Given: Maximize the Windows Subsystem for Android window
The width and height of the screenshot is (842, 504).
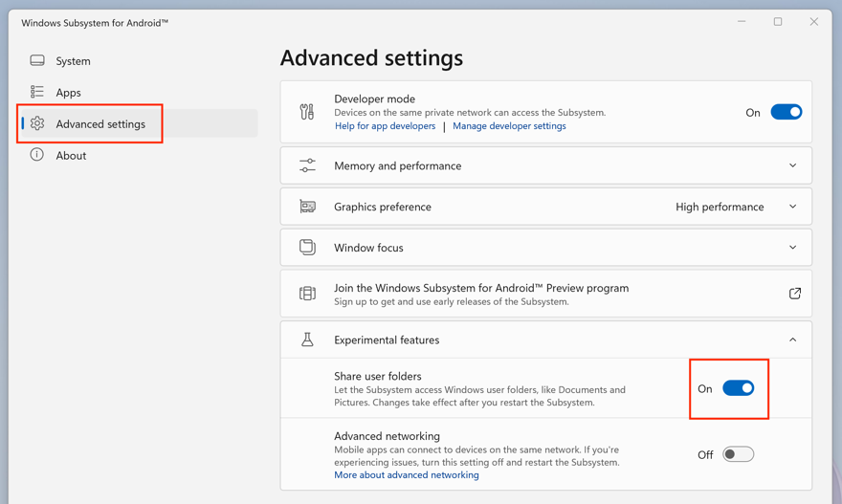Looking at the screenshot, I should pyautogui.click(x=778, y=21).
